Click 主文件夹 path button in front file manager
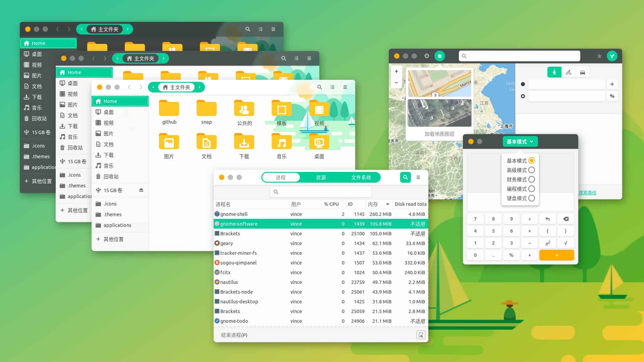The width and height of the screenshot is (644, 362). coord(176,87)
